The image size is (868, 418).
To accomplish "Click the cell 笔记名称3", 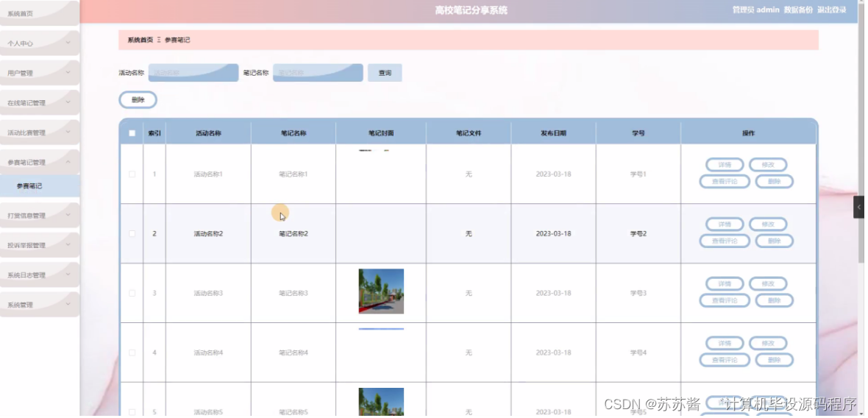I will tap(294, 294).
